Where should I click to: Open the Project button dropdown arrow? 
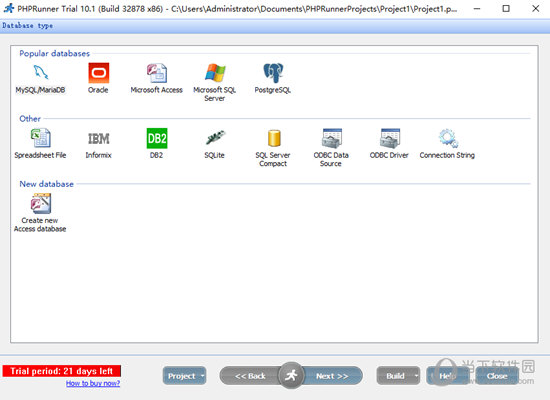click(202, 376)
